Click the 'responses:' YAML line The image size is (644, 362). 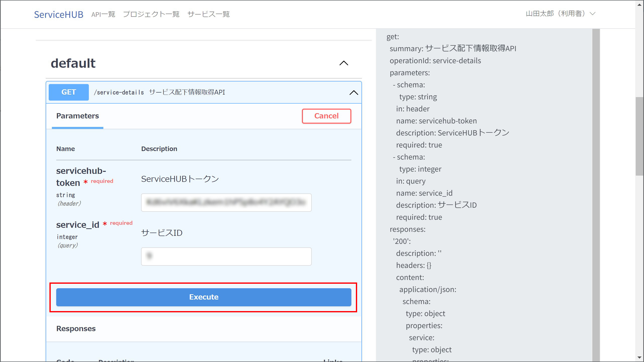coord(407,229)
